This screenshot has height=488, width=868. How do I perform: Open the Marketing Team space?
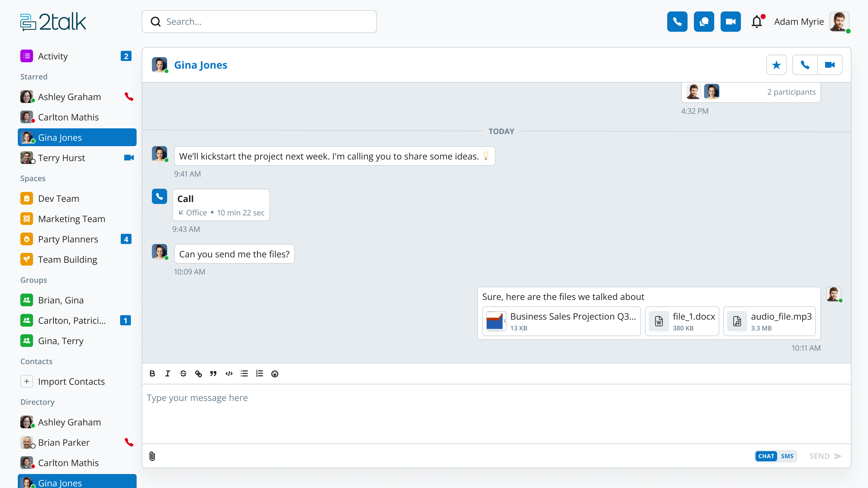(77, 219)
